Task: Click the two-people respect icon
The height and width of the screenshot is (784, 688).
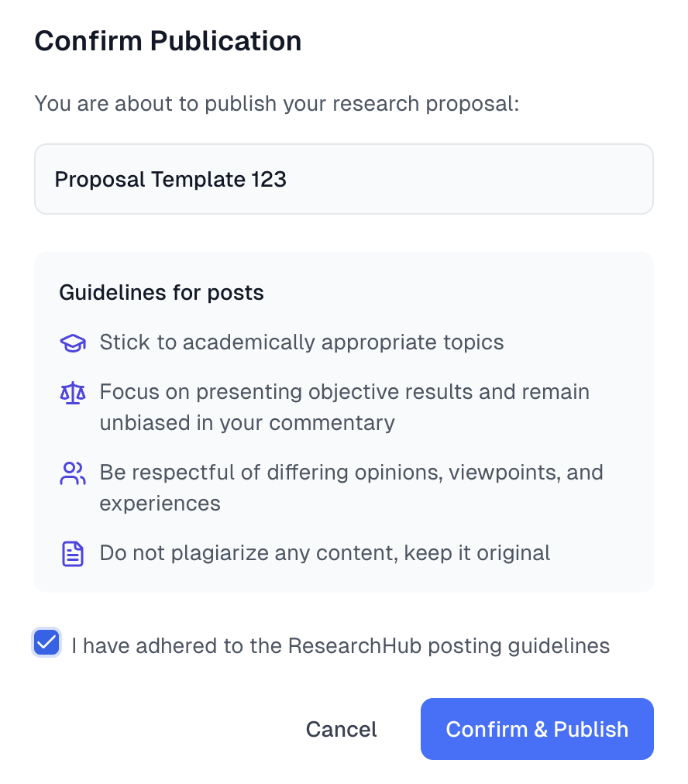Action: [x=73, y=473]
